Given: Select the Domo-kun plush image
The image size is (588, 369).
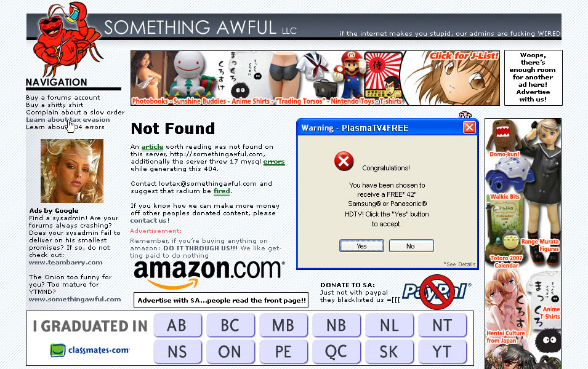Looking at the screenshot, I should pos(503,138).
